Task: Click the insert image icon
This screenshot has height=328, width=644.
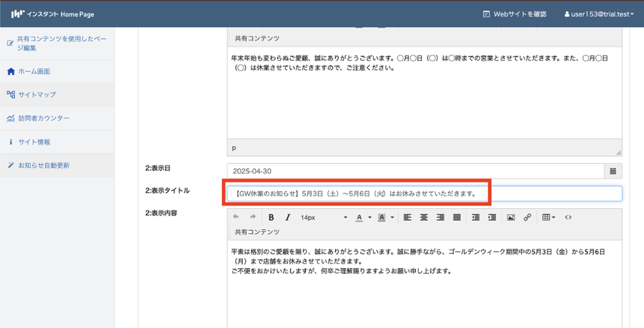Action: tap(511, 218)
